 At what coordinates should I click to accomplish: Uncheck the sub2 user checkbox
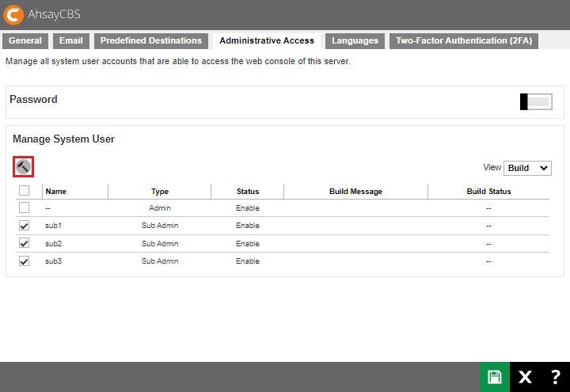24,243
